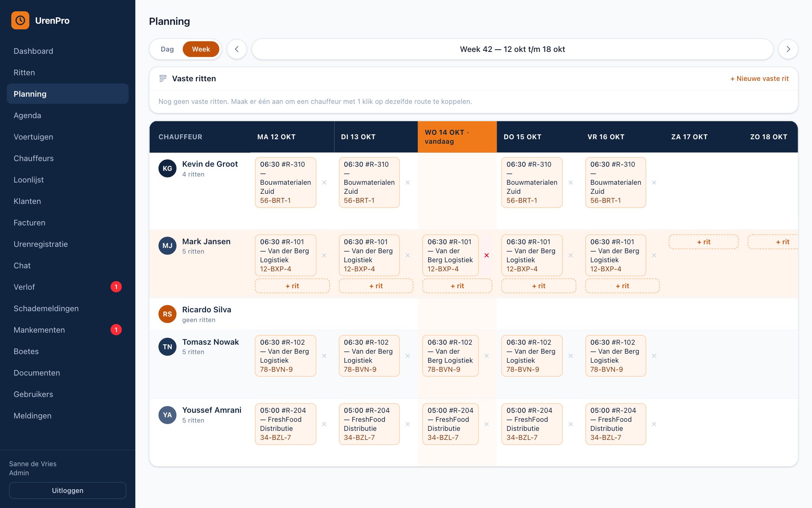Click the UrenPro clock logo icon
The height and width of the screenshot is (508, 812).
tap(20, 20)
